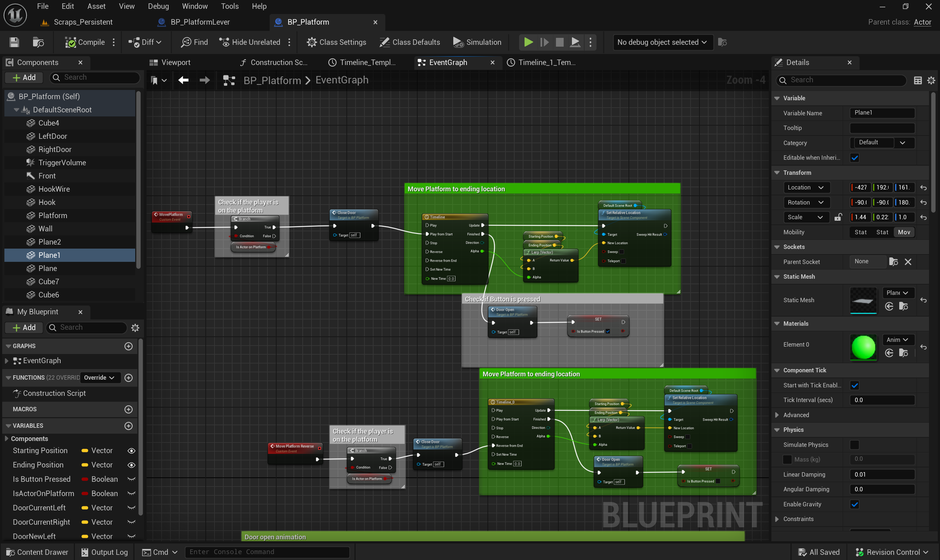
Task: Reset Location to default value
Action: [x=923, y=188]
